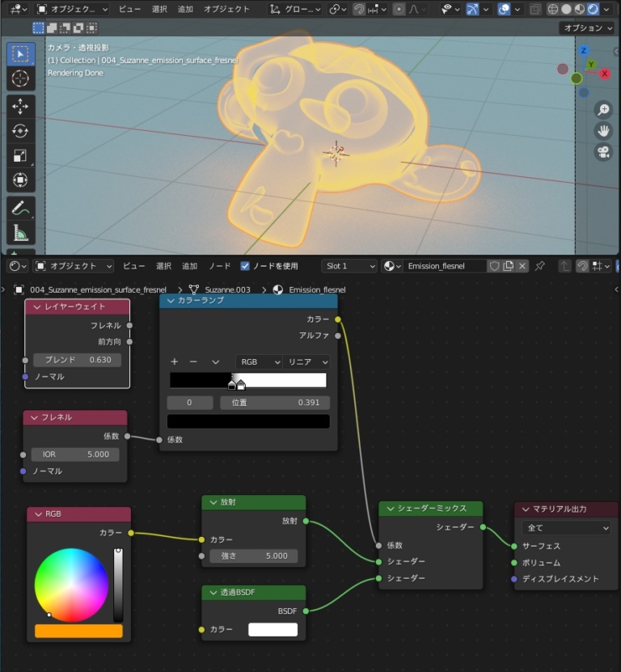Click the black color ramp stop color swatch

pos(248,421)
